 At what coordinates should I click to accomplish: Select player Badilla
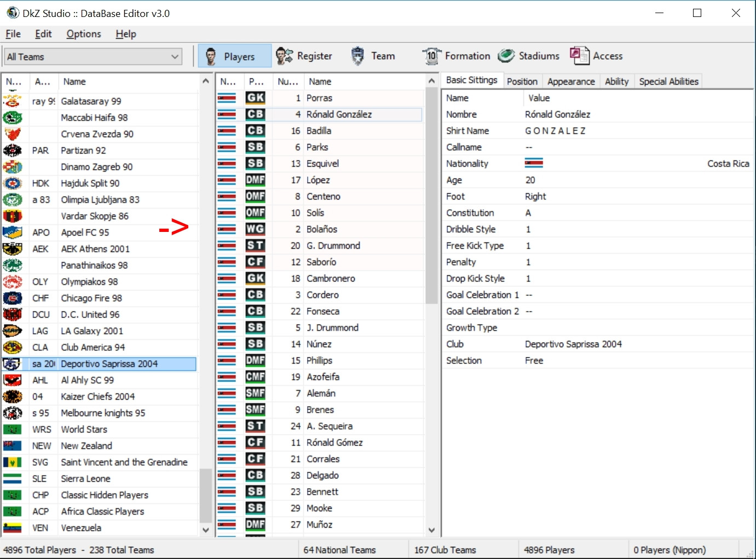tap(320, 131)
